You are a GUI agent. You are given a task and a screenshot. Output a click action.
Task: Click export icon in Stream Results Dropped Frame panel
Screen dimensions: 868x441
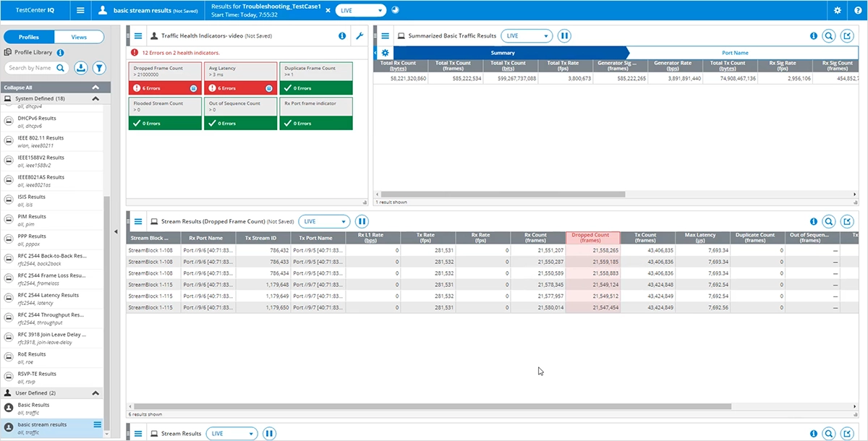(x=847, y=222)
